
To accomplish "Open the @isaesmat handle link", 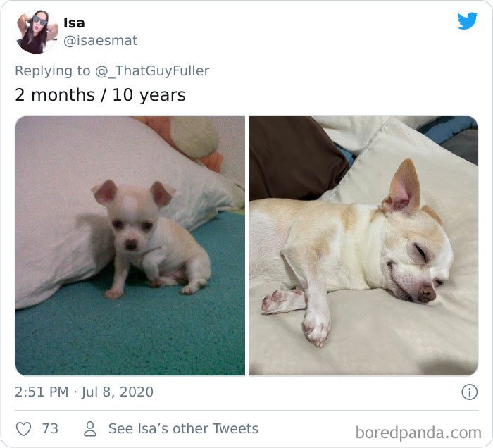I will pos(100,41).
